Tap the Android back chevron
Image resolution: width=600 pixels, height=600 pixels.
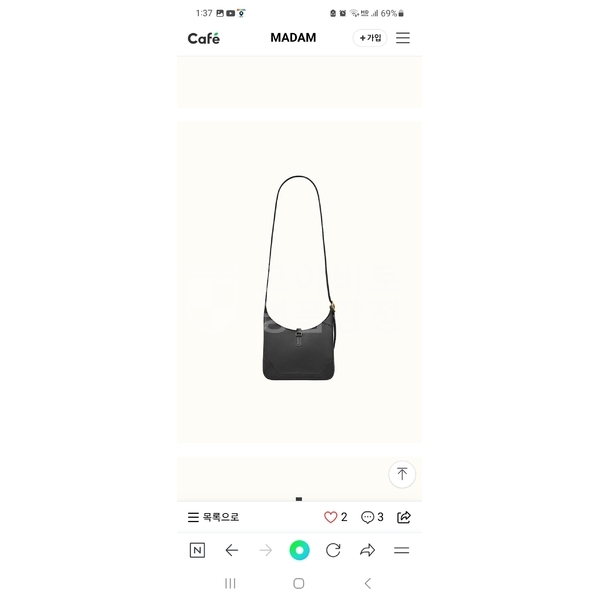coord(368,584)
